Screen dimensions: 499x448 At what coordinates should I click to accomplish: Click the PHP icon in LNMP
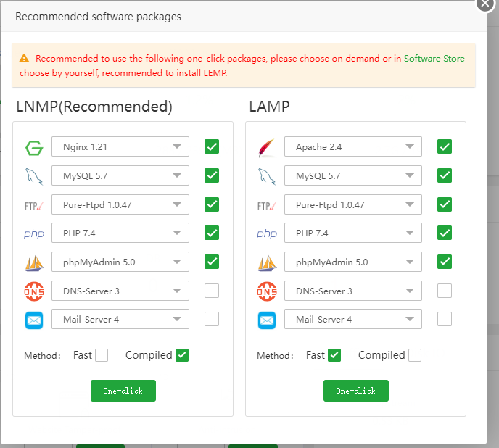(x=34, y=233)
